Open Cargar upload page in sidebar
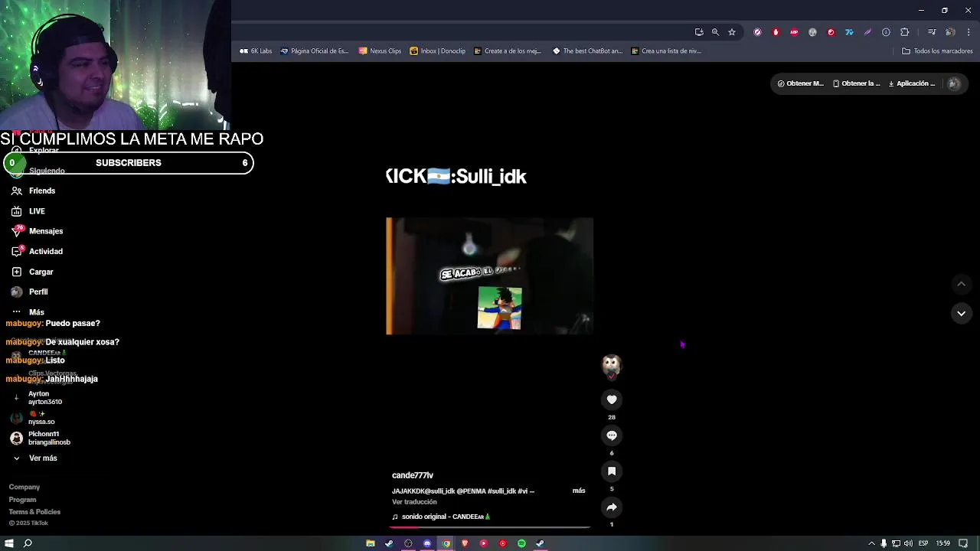Viewport: 980px width, 551px height. tap(32, 272)
